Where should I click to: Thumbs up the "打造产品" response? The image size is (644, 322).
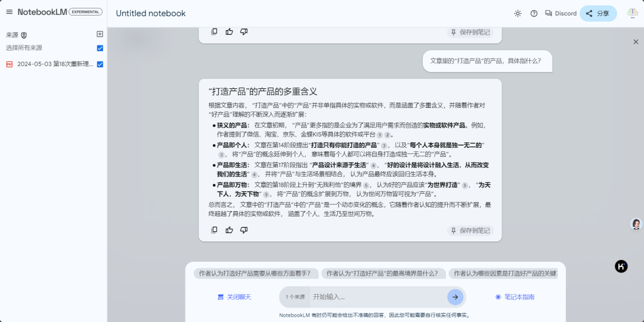point(229,230)
